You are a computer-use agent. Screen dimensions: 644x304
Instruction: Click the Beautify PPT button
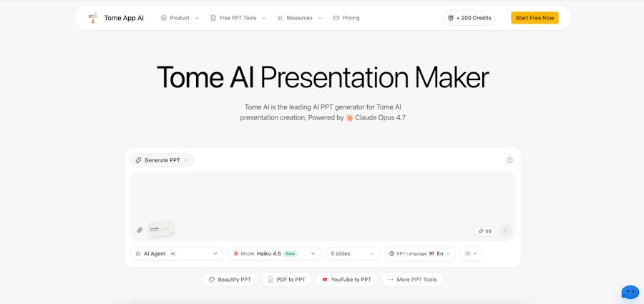tap(230, 280)
